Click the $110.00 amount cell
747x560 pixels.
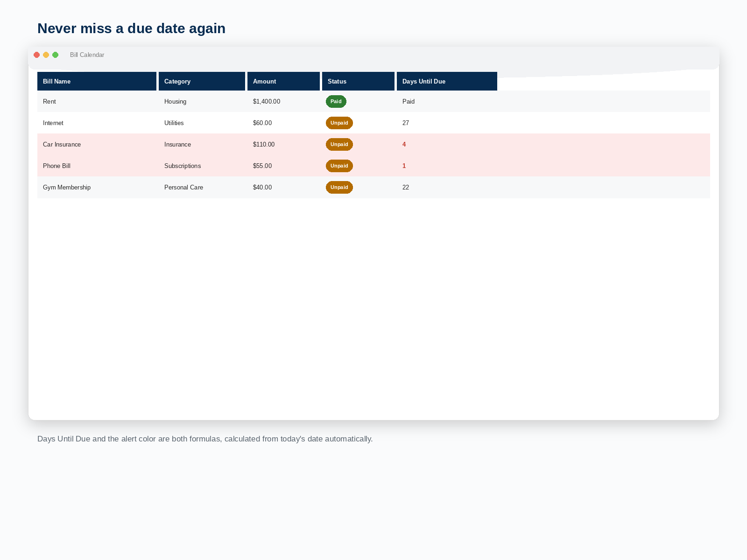coord(264,144)
